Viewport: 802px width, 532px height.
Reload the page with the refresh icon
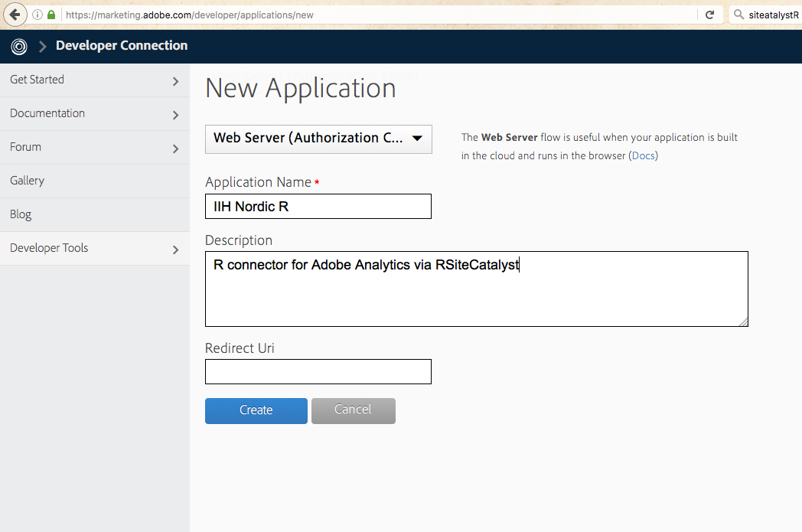point(709,15)
